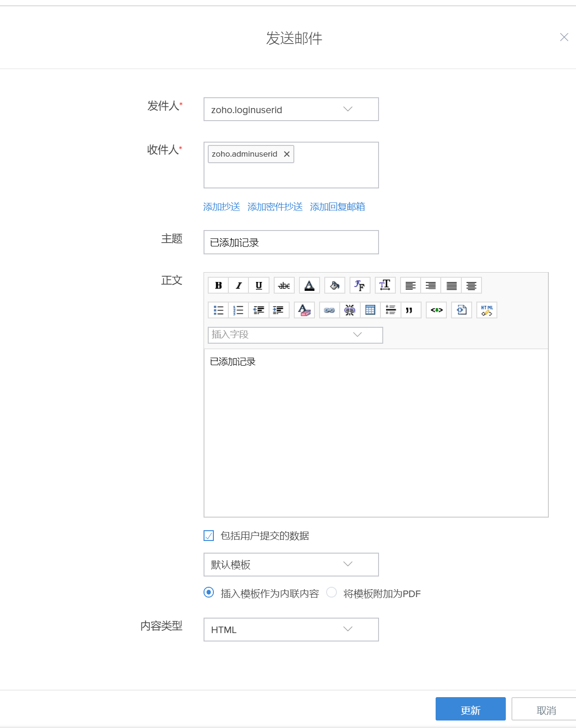Image resolution: width=576 pixels, height=728 pixels.
Task: Click the 主题 subject input field
Action: point(291,242)
